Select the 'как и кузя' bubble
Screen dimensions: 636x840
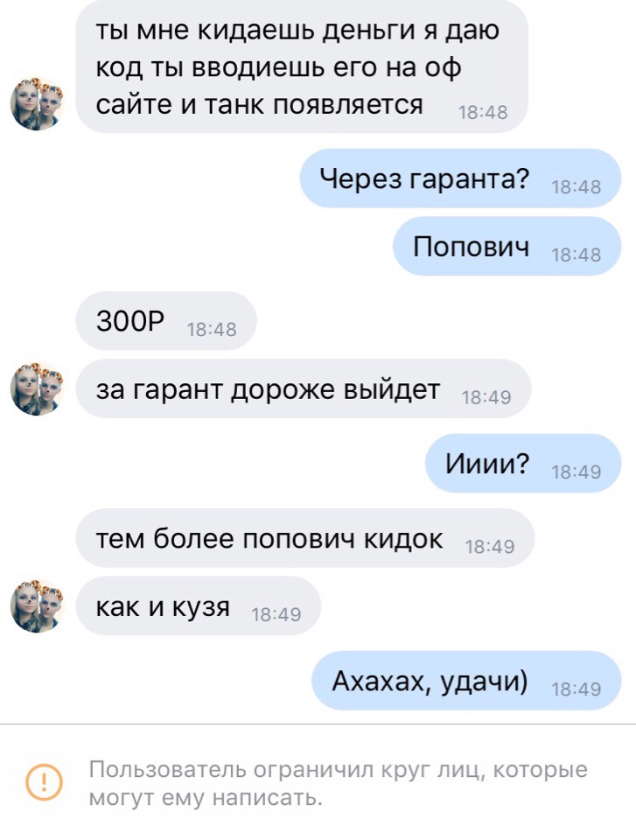point(199,605)
